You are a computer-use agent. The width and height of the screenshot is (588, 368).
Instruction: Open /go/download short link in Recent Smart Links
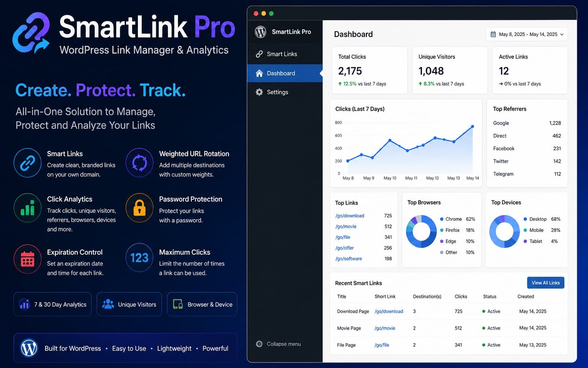point(389,311)
